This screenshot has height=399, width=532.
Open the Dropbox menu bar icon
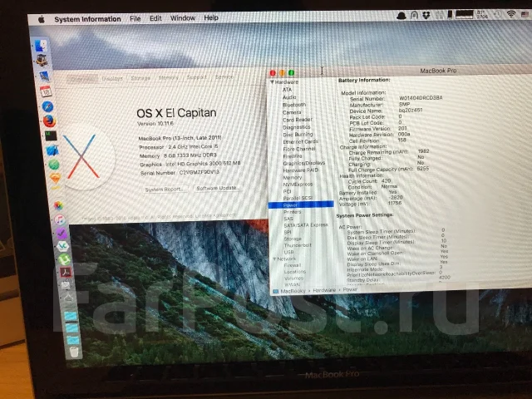(x=426, y=15)
